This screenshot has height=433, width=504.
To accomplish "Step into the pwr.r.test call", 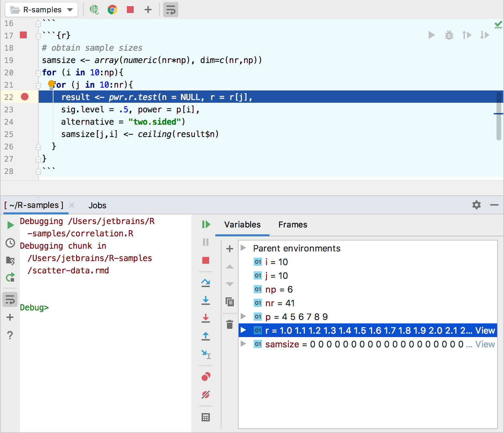I will pos(206,300).
